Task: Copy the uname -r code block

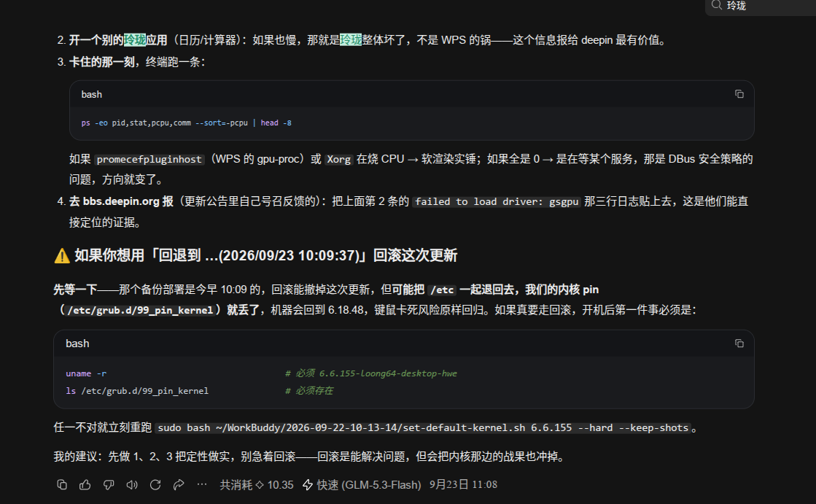Action: click(x=739, y=344)
